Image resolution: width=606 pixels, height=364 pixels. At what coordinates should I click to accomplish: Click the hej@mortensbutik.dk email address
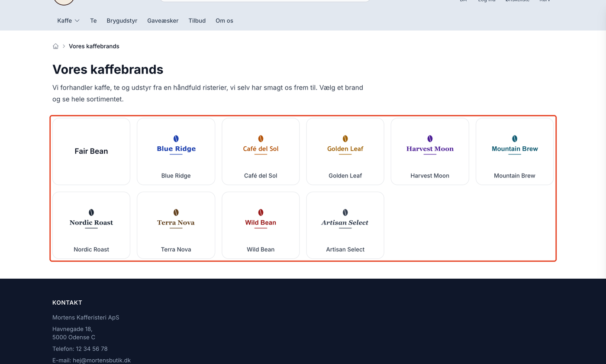[102, 360]
